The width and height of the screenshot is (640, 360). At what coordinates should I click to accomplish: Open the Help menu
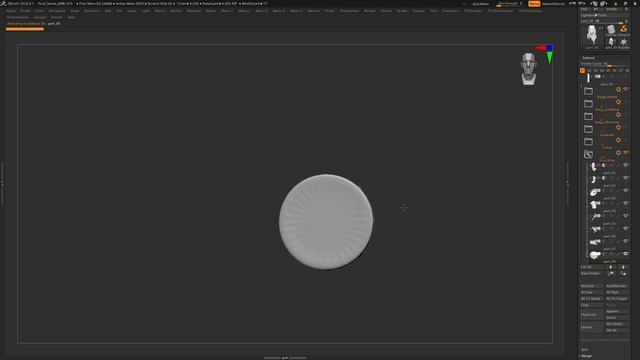coord(71,18)
